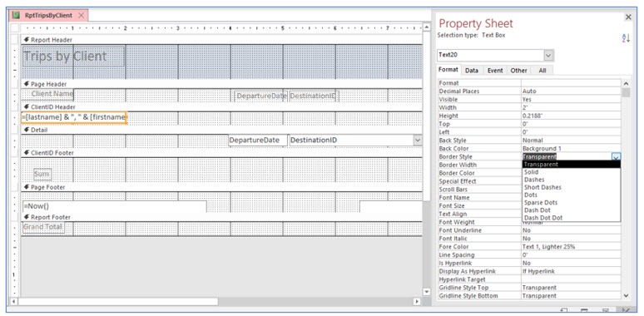Viewport: 644px width, 316px height.
Task: Click the Hyperlink Target property field
Action: [x=571, y=279]
